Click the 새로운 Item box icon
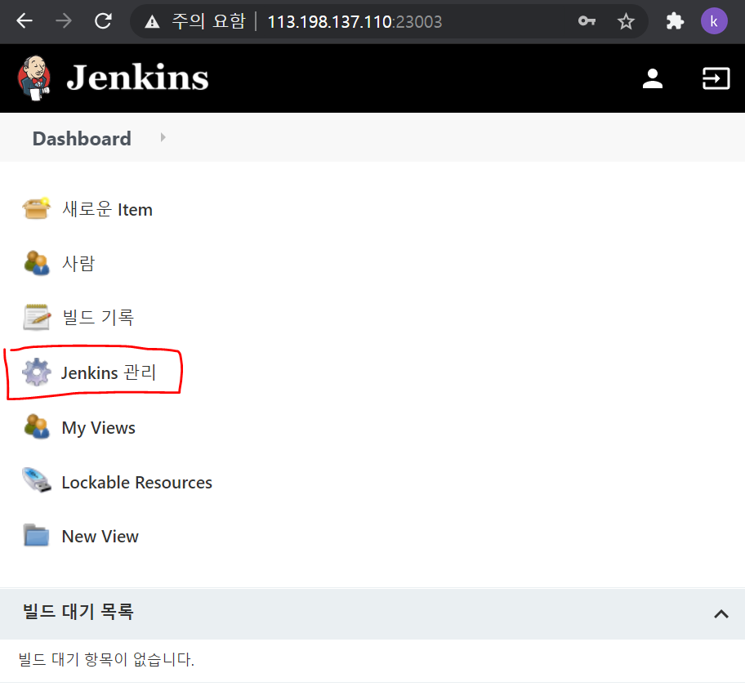The height and width of the screenshot is (700, 745). [x=36, y=208]
